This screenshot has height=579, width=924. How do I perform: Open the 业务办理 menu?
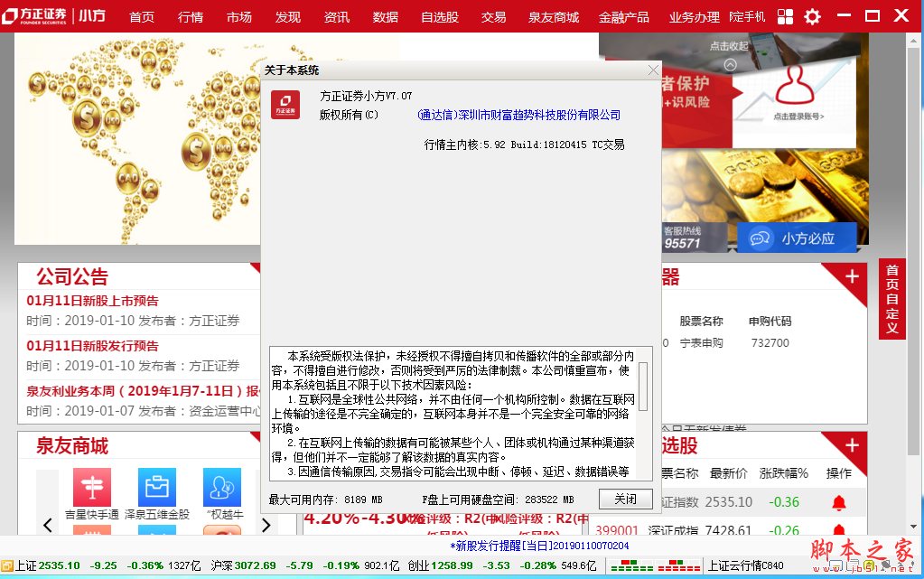694,17
